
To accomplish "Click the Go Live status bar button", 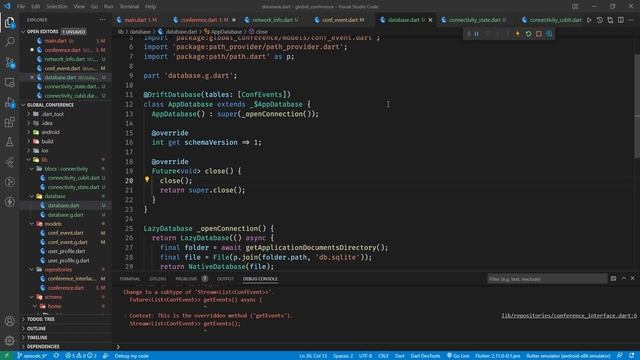I will (x=458, y=356).
